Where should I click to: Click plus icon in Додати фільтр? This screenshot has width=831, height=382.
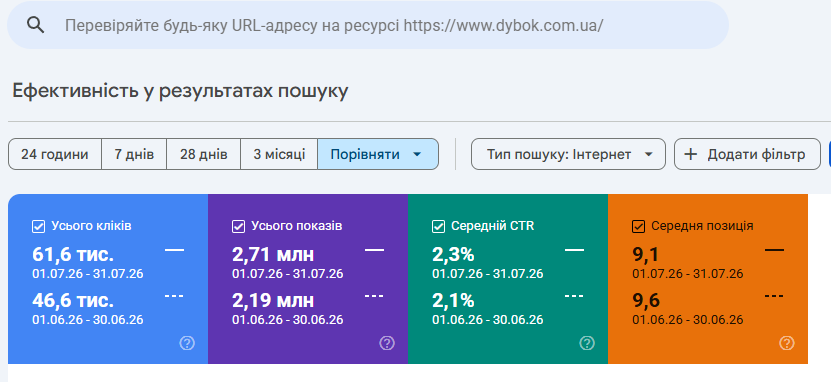click(x=691, y=154)
